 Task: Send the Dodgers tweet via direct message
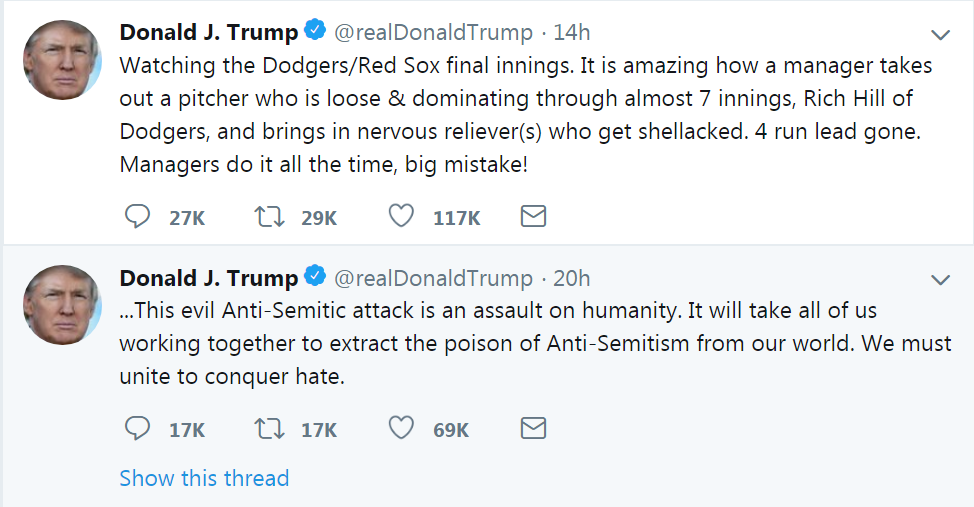[533, 217]
